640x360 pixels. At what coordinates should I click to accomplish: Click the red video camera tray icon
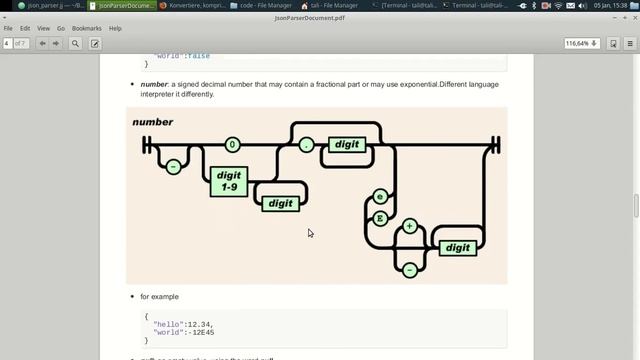pos(546,5)
